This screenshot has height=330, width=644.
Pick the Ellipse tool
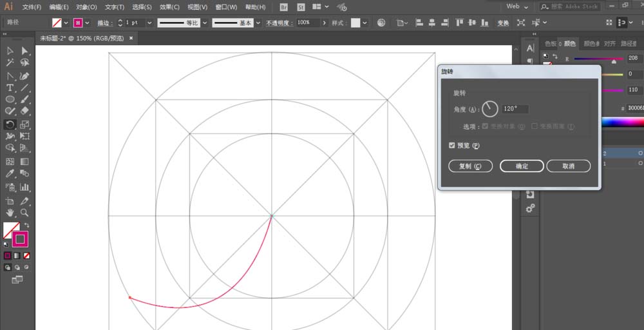pos(10,99)
